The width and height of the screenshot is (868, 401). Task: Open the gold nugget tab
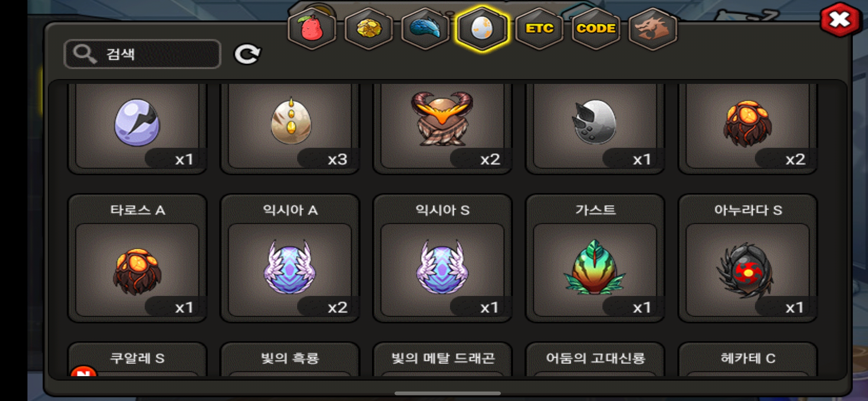(x=369, y=29)
